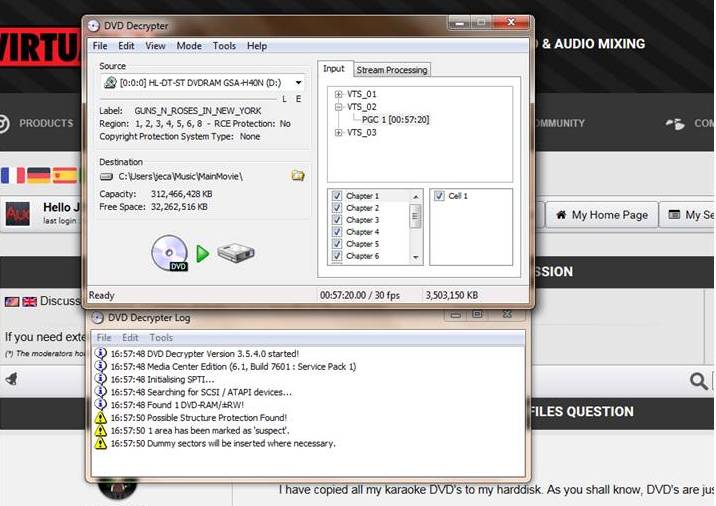Start decrypting with the DVD-to-hard-drive button
This screenshot has height=506, width=716.
click(203, 253)
